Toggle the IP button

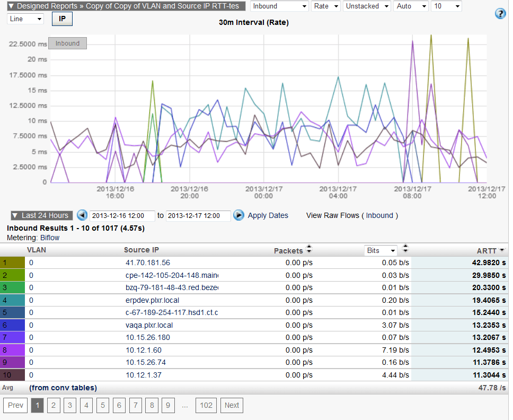coord(62,19)
